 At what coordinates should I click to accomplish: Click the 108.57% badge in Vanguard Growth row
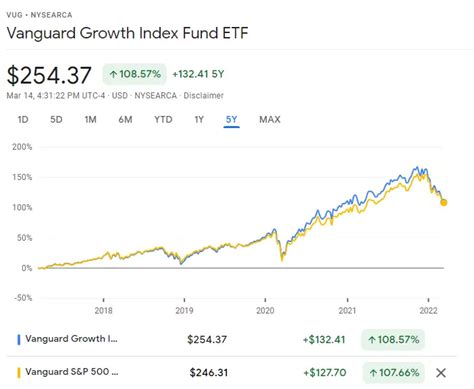point(393,340)
